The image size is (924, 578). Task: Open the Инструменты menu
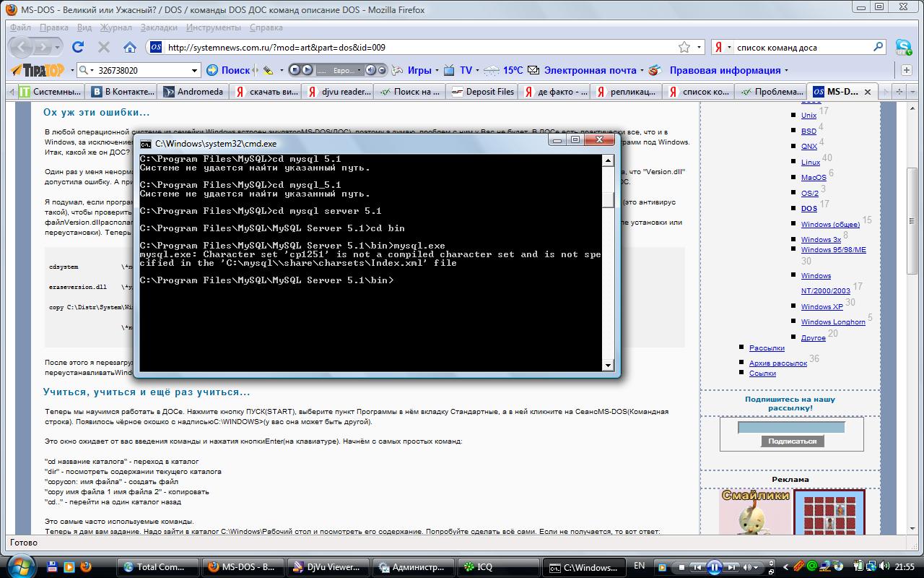[x=213, y=27]
